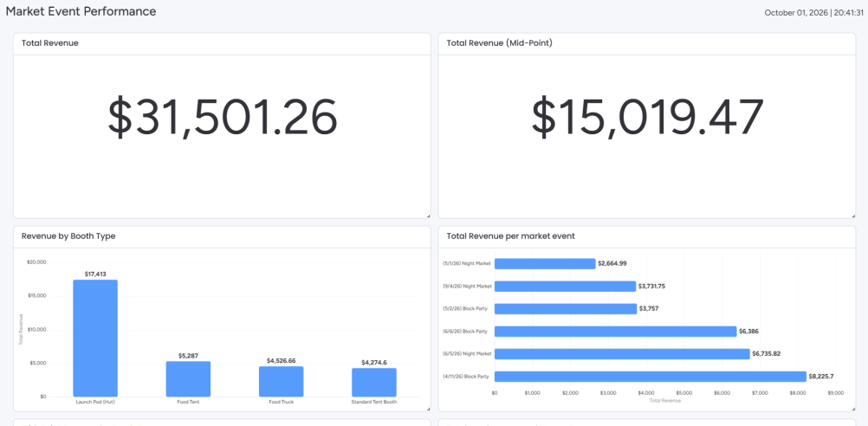Click the Market Event Performance dashboard title
868x426 pixels.
[x=81, y=11]
